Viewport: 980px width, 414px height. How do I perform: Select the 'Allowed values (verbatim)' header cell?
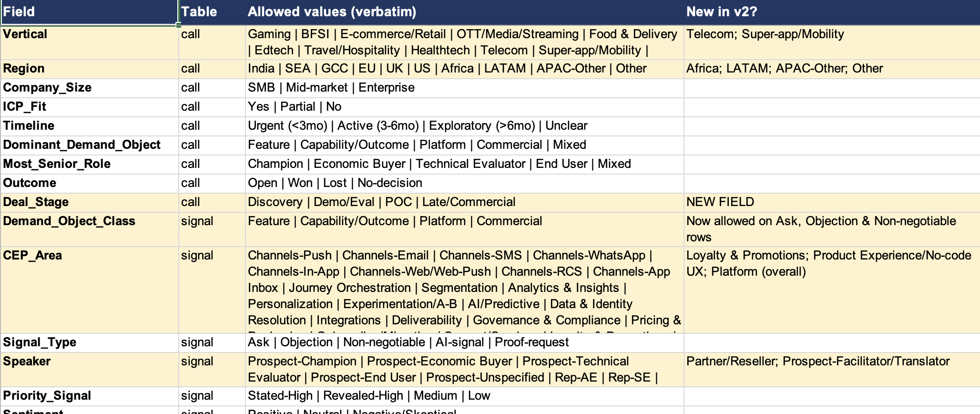(x=465, y=12)
